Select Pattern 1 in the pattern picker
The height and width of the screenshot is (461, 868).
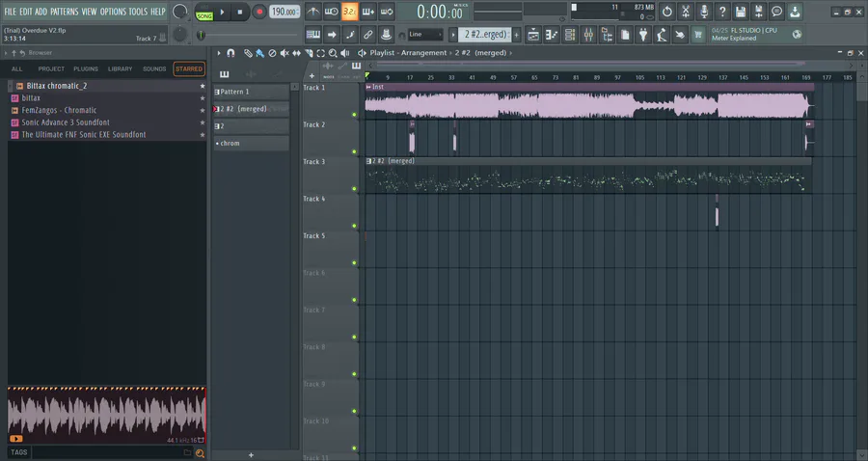click(x=252, y=92)
